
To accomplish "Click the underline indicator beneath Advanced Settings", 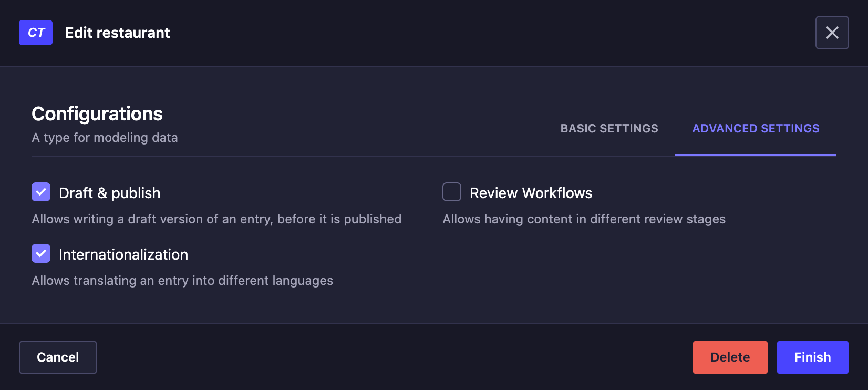I will click(755, 155).
